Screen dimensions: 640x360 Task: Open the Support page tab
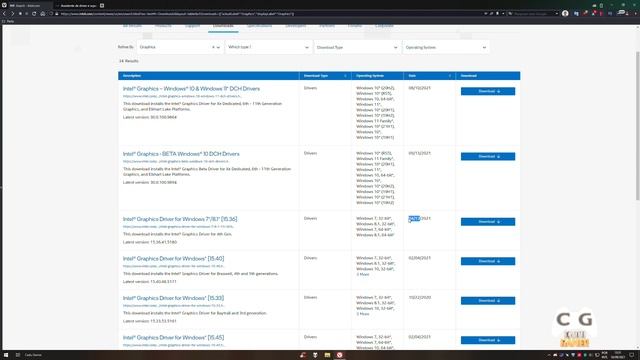[192, 26]
